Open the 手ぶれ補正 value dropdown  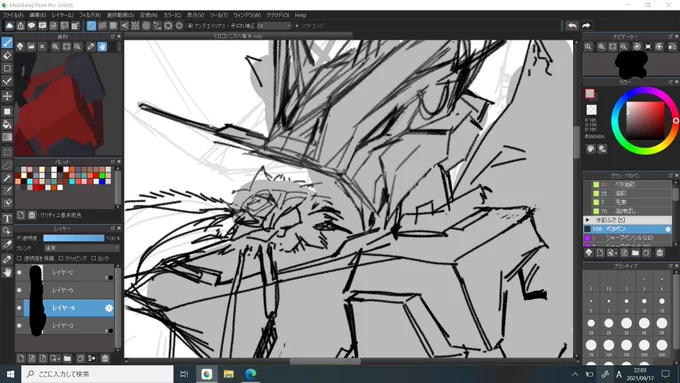coord(274,26)
